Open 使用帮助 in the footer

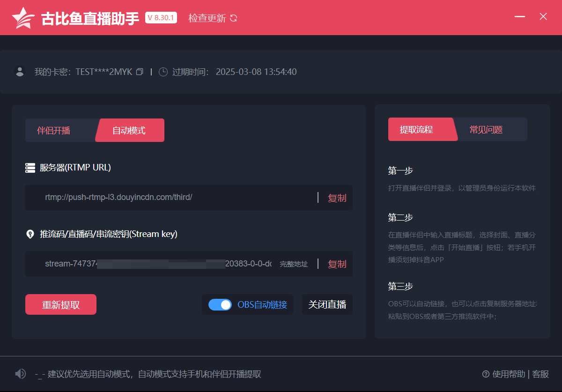pos(509,374)
